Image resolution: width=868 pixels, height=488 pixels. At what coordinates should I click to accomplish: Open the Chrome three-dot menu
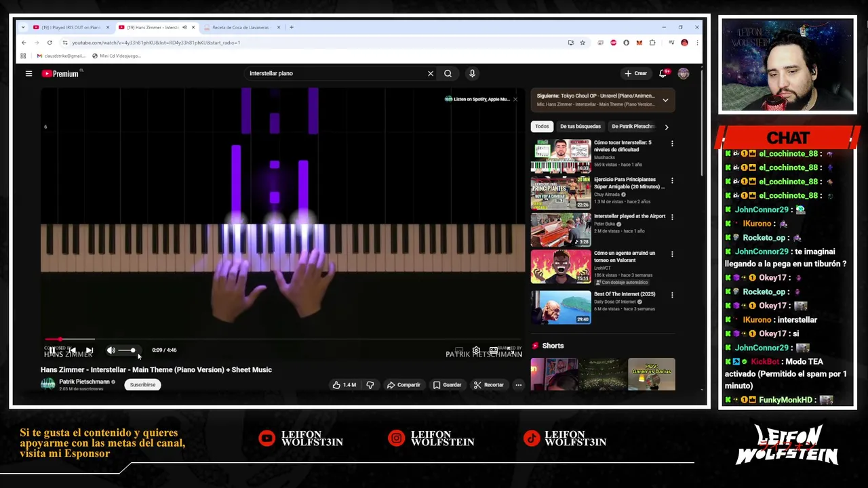696,43
